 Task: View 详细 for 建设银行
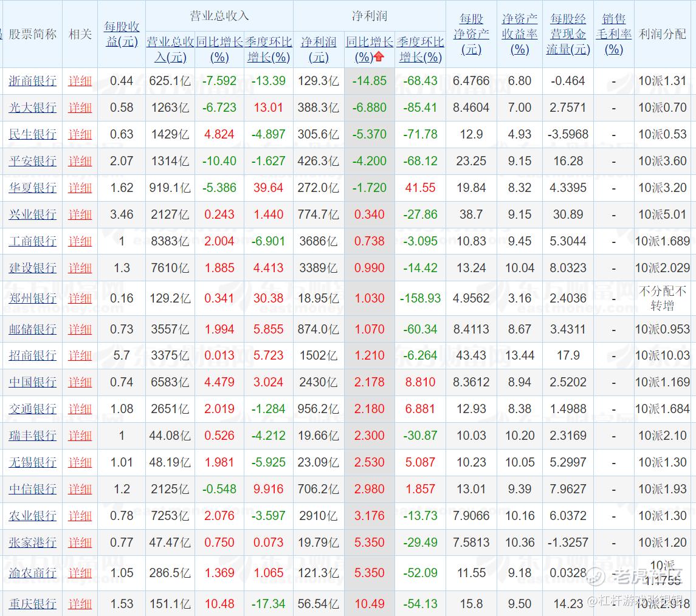tap(80, 268)
